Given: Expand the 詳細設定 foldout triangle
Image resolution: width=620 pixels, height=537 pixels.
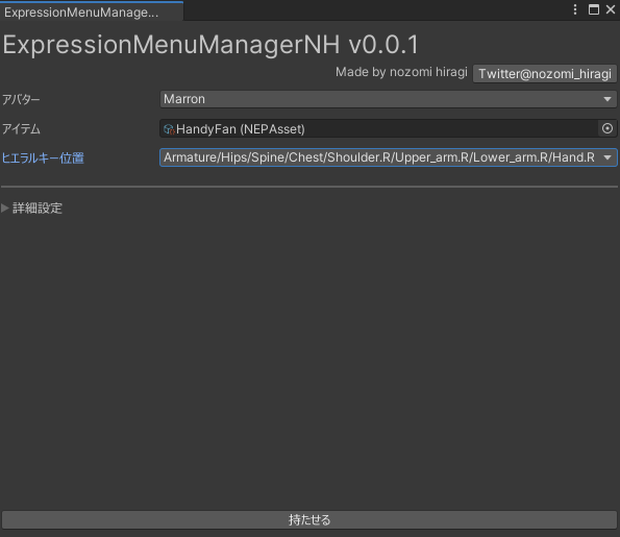Looking at the screenshot, I should [x=5, y=208].
